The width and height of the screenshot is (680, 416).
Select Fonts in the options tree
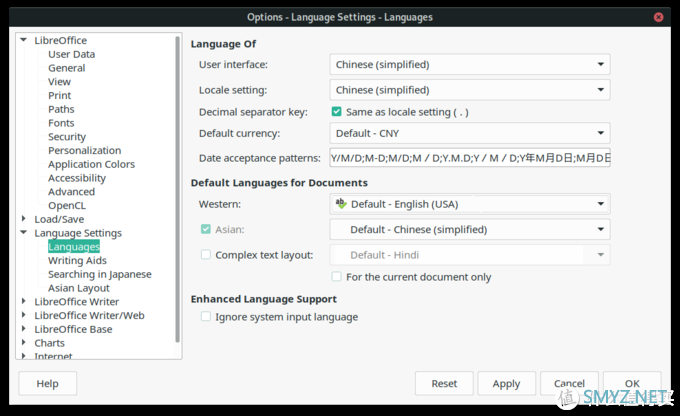tap(61, 123)
